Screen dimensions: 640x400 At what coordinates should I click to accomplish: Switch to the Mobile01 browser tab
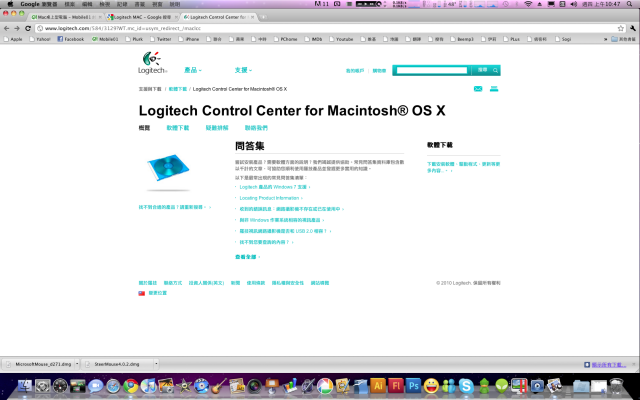[65, 17]
